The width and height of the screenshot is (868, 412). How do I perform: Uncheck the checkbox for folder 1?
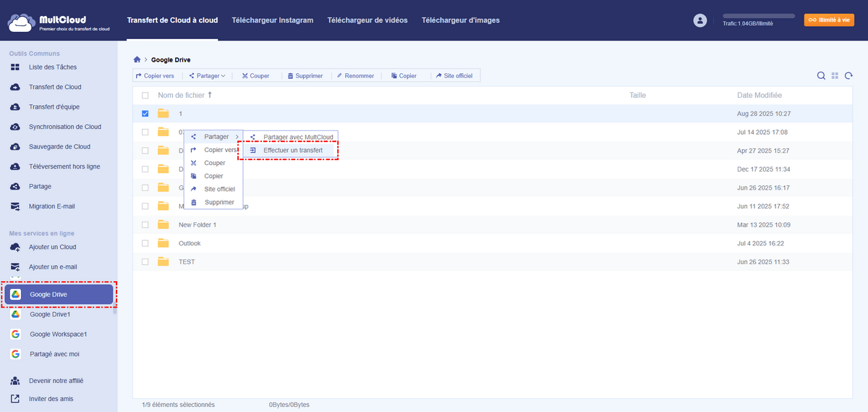pyautogui.click(x=145, y=114)
